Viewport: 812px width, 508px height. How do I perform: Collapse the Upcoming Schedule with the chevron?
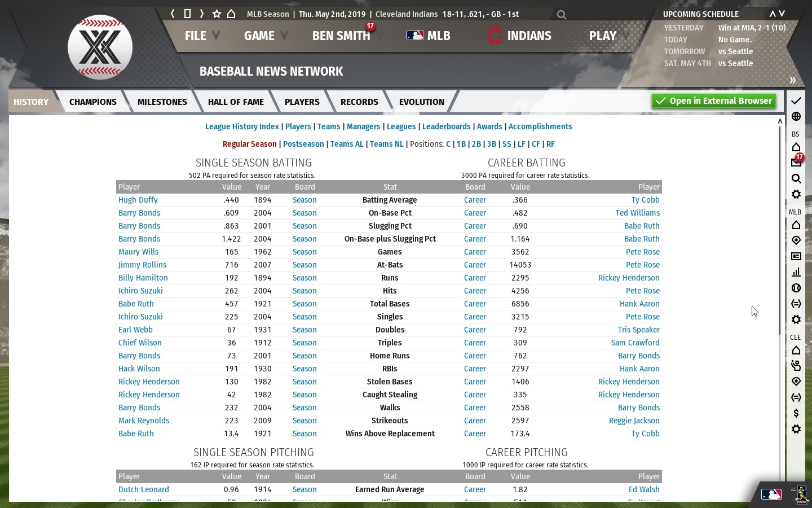pyautogui.click(x=773, y=14)
